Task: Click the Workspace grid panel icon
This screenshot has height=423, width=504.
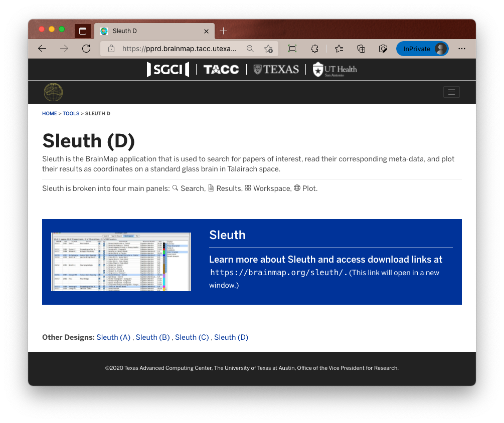Action: click(x=248, y=188)
